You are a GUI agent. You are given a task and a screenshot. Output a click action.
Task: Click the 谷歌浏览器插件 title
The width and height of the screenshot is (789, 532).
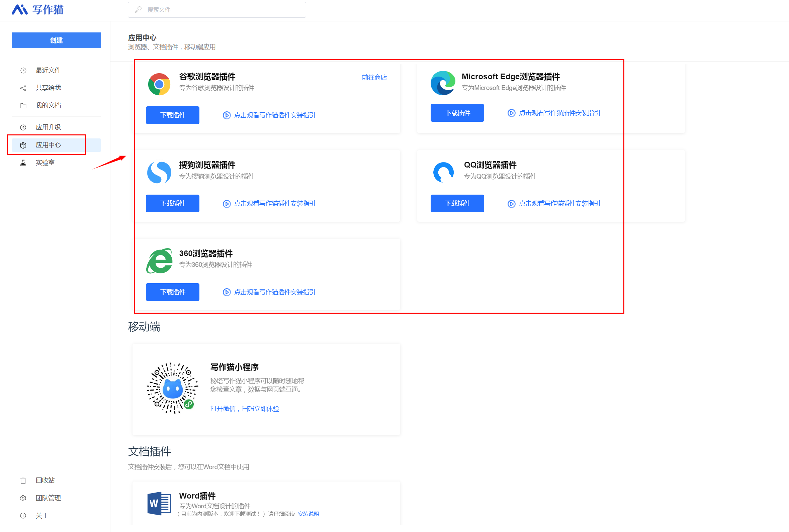(207, 77)
